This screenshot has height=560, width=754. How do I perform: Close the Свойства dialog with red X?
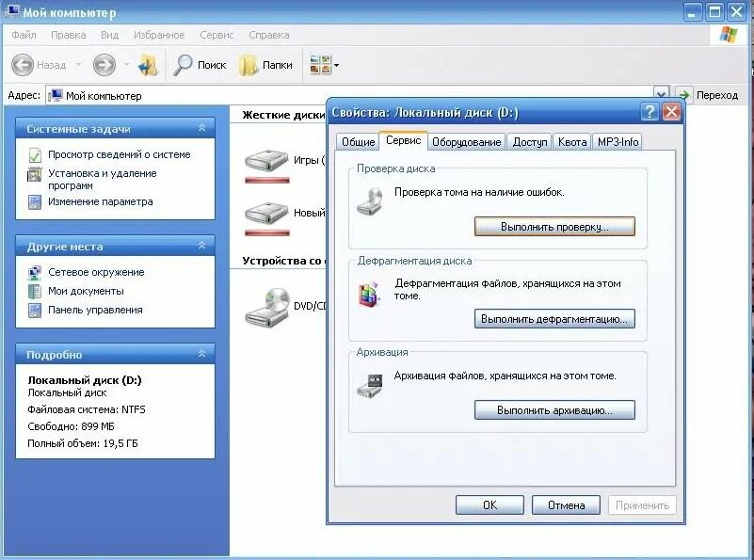coord(671,112)
